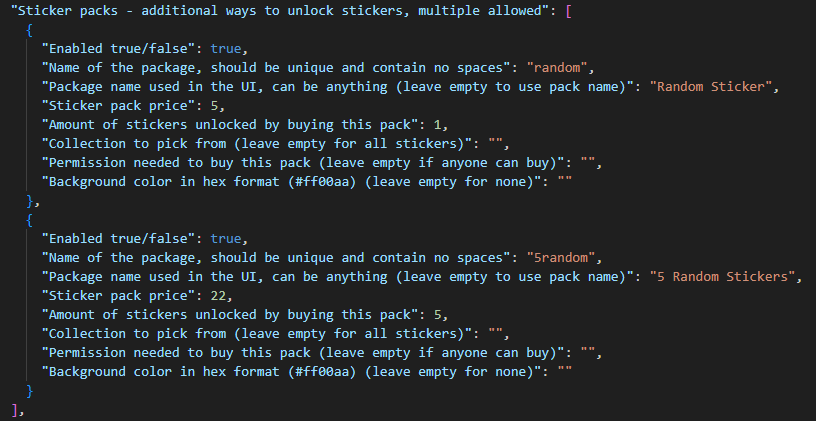Click the stickers unlocked amount value 1

tap(437, 125)
